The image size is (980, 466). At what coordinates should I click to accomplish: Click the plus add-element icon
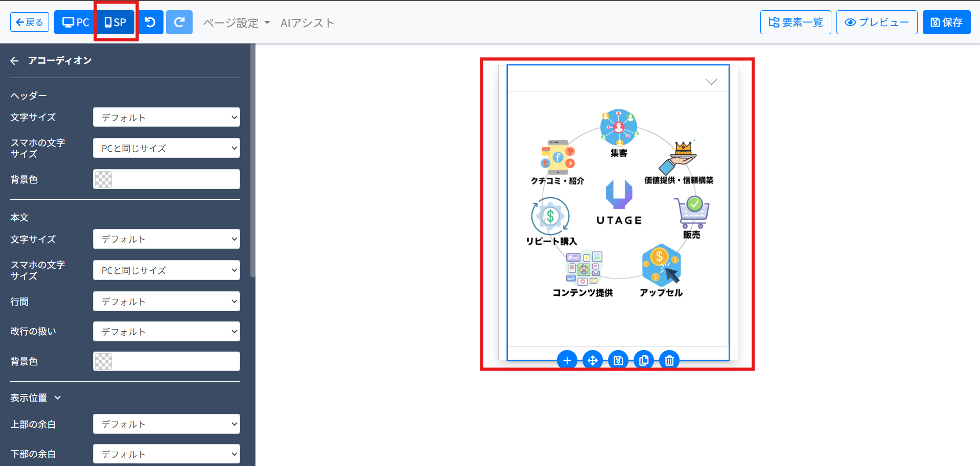pos(567,360)
